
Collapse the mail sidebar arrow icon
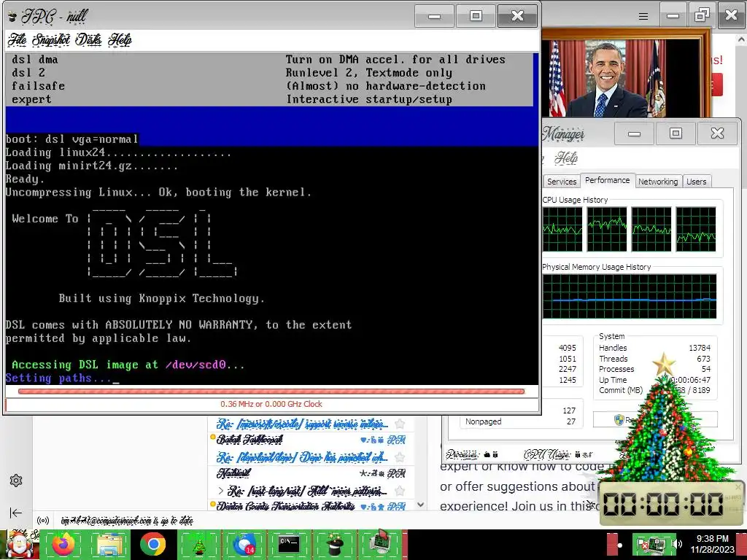pos(16,513)
